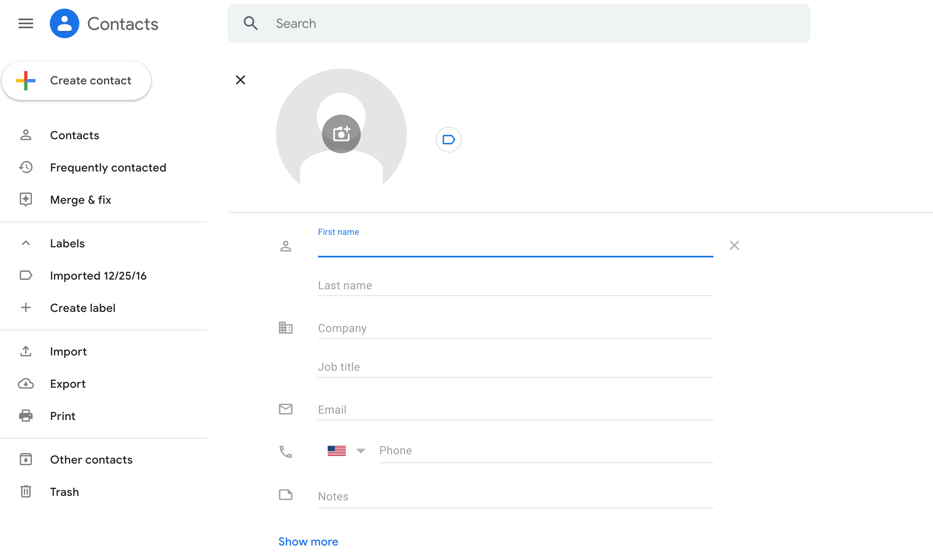This screenshot has height=560, width=933.
Task: Select the hamburger menu icon
Action: point(25,23)
